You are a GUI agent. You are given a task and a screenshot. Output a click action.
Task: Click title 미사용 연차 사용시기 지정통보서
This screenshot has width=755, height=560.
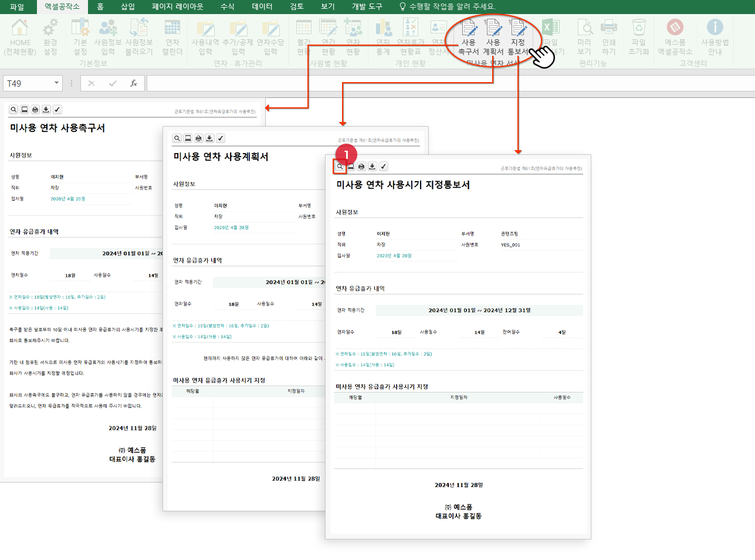(x=403, y=185)
